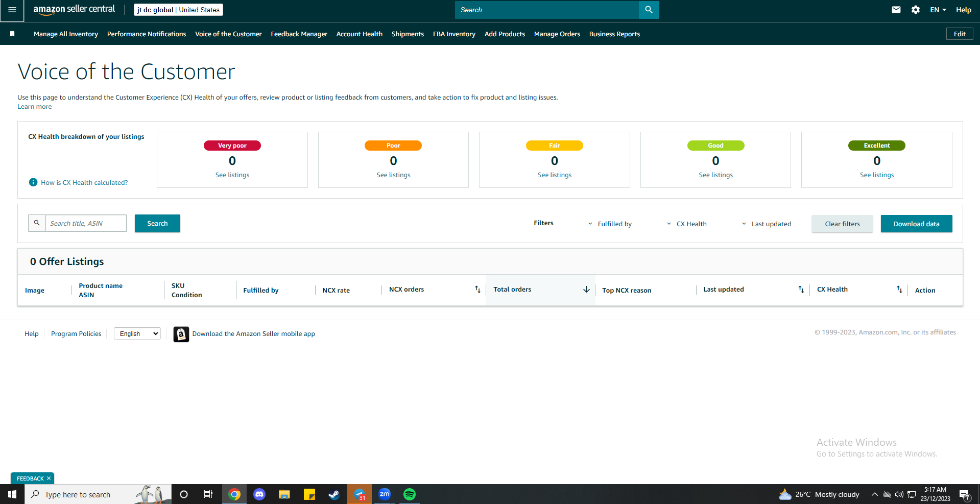Click the top Search input field

(546, 10)
